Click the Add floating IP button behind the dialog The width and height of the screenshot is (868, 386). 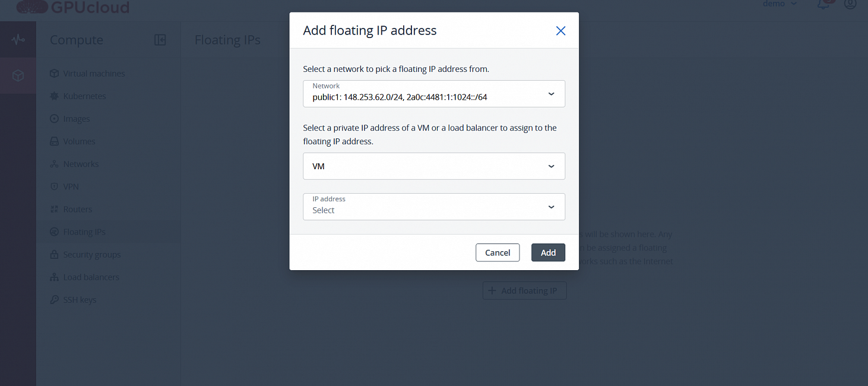tap(524, 290)
